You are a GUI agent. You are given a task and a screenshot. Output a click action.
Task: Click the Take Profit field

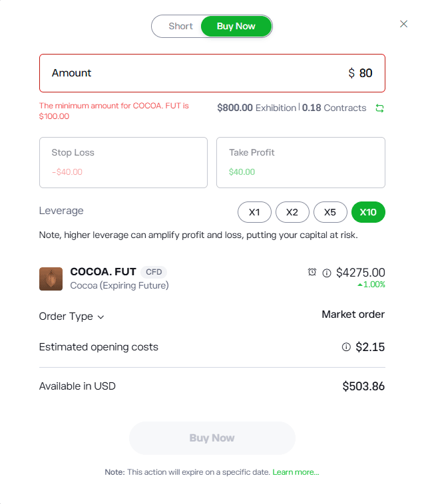coord(300,162)
